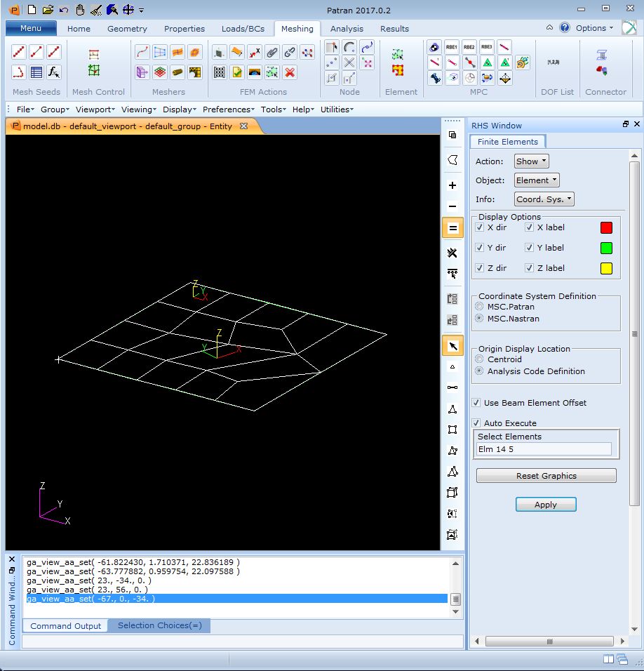Switch to the Analysis ribbon tab

(x=347, y=29)
